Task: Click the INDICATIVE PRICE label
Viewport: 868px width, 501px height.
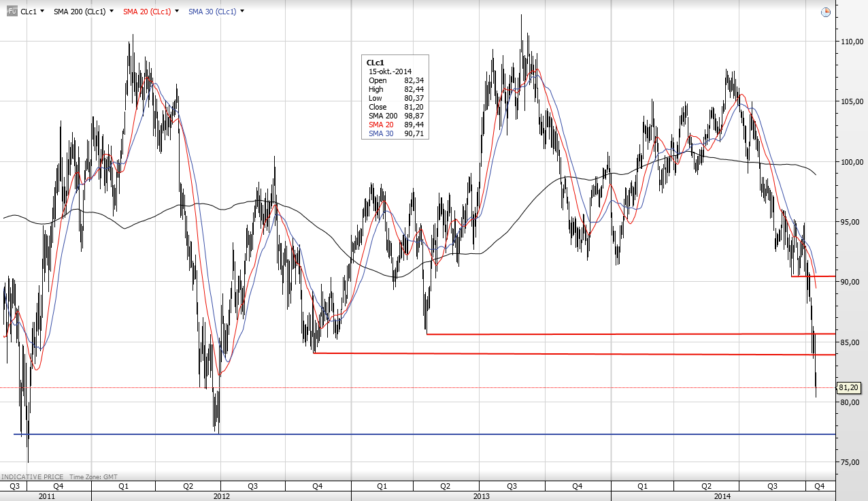Action: [33, 477]
